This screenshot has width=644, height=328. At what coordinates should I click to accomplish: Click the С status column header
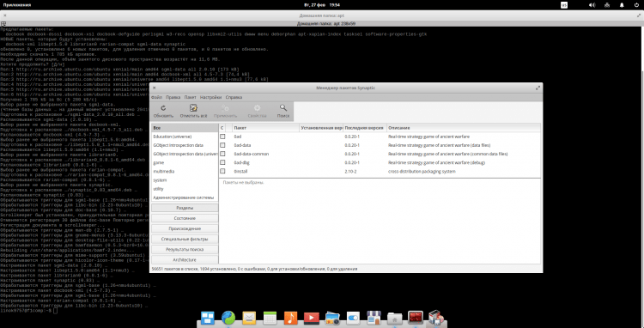pyautogui.click(x=222, y=128)
